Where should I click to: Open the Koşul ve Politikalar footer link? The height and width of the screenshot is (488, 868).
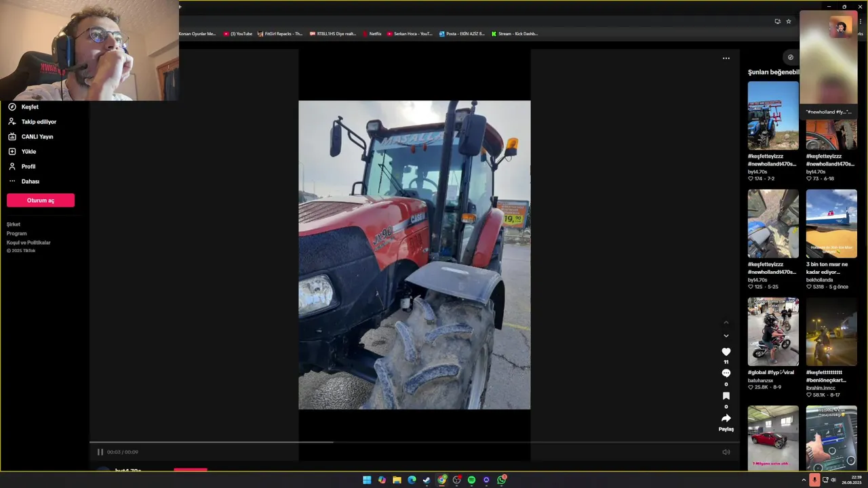click(x=28, y=243)
